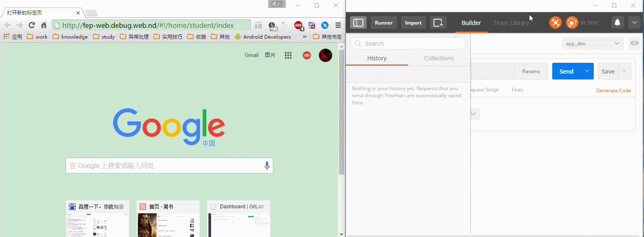Click the translate extension icon in Chrome toolbar

tap(258, 26)
